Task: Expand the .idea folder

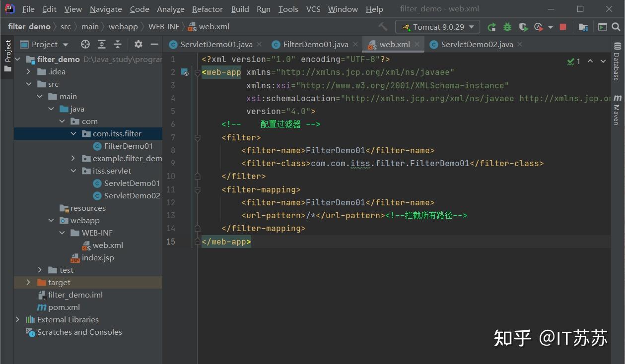Action: [x=29, y=72]
